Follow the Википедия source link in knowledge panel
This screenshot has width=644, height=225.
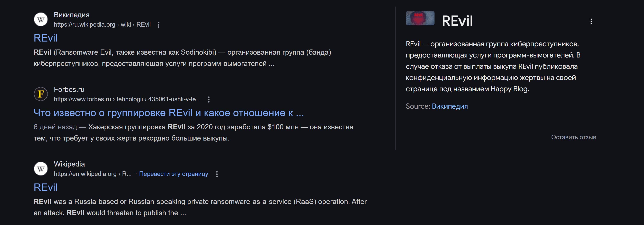[x=449, y=106]
